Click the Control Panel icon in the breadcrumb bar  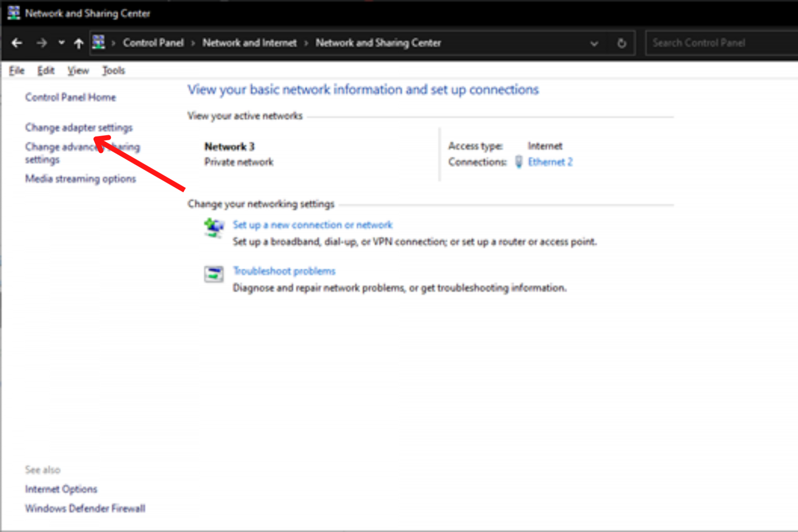pyautogui.click(x=99, y=43)
